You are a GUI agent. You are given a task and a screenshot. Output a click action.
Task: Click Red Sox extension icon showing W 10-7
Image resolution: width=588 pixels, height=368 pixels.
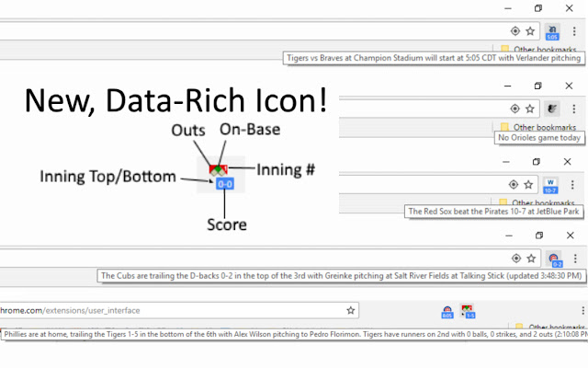point(550,186)
